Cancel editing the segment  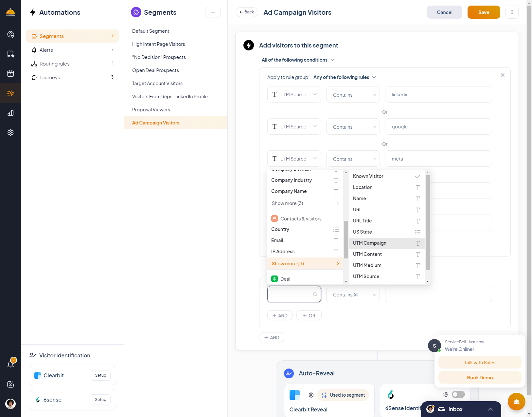[x=445, y=12]
